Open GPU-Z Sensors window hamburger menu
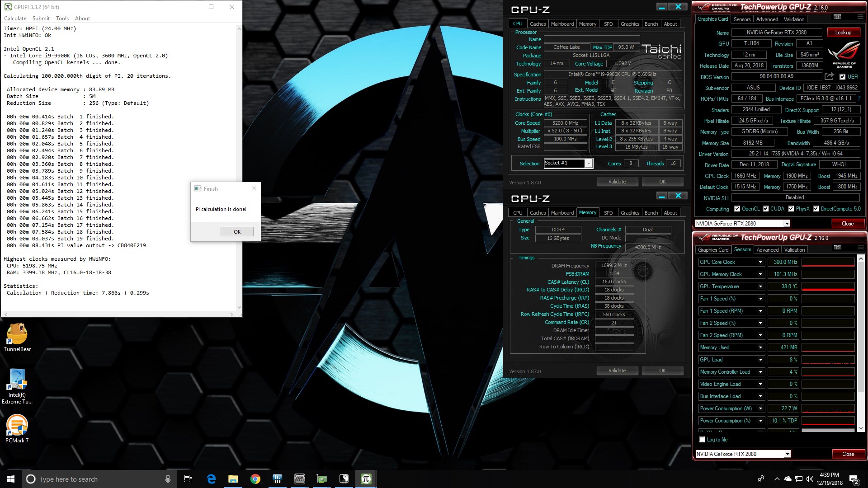This screenshot has height=488, width=868. 860,247
